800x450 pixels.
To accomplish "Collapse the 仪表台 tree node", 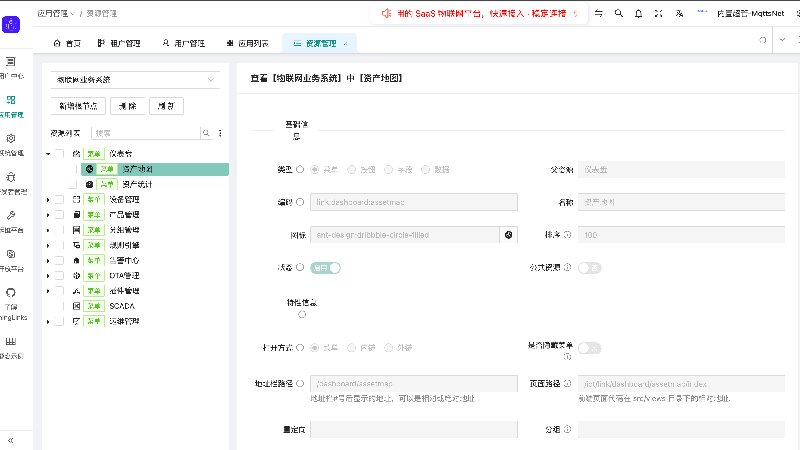I will (48, 154).
